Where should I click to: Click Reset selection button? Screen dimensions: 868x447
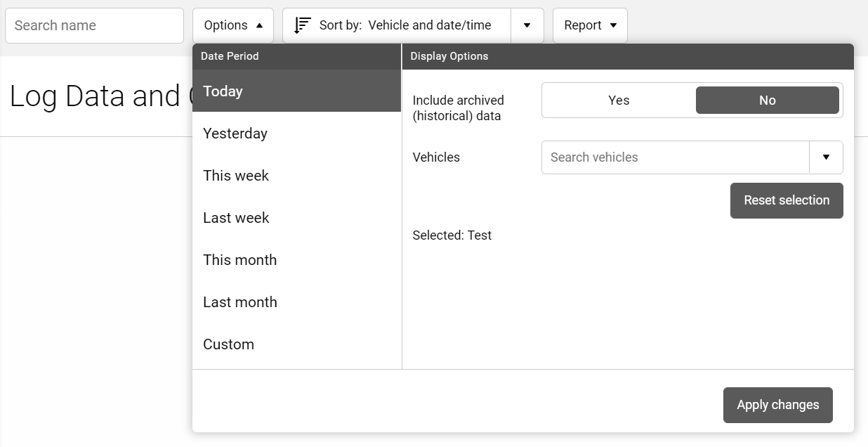tap(787, 200)
